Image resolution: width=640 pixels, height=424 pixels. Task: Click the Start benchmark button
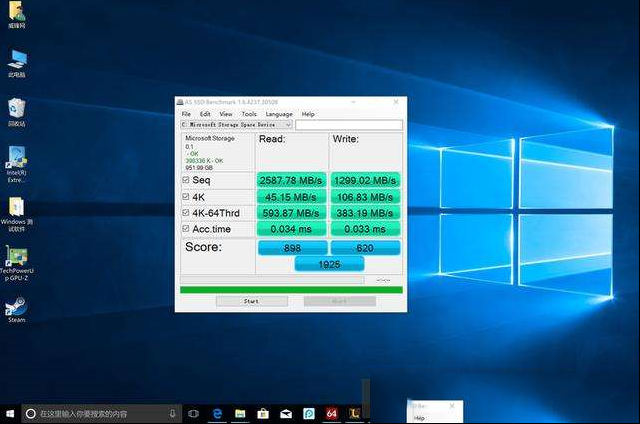pyautogui.click(x=251, y=301)
